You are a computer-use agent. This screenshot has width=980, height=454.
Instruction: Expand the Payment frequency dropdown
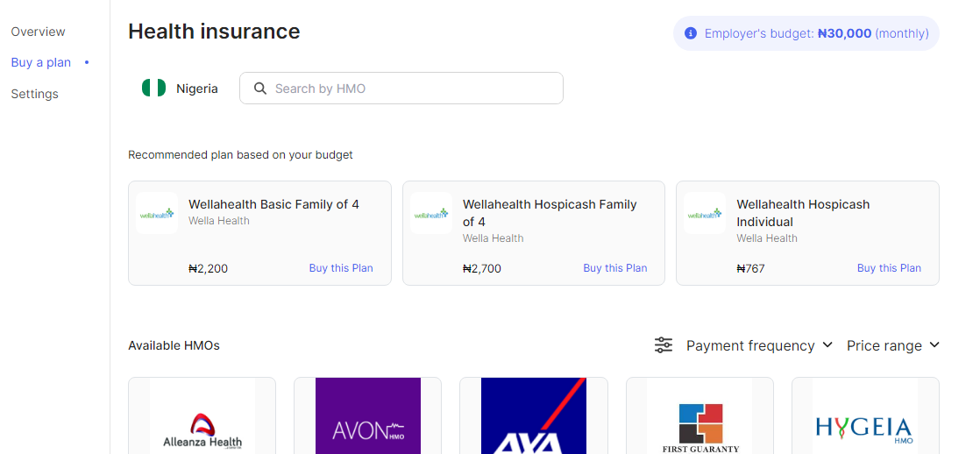[x=759, y=345]
